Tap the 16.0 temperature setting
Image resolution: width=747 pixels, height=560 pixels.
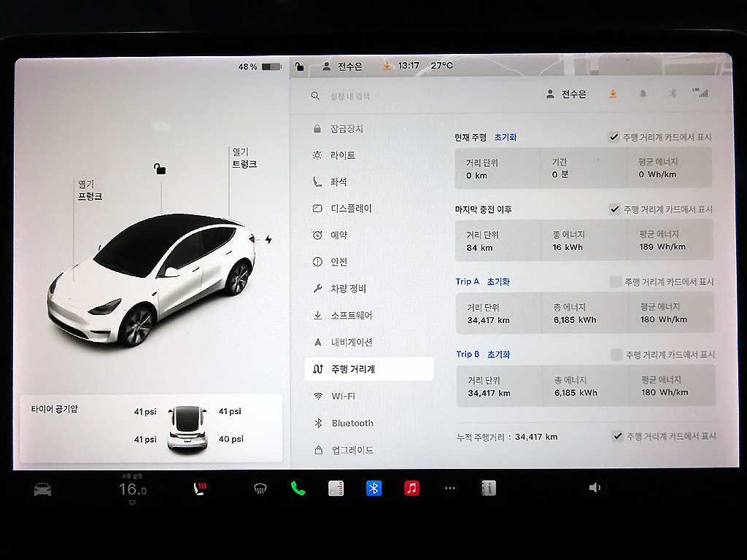(x=133, y=489)
